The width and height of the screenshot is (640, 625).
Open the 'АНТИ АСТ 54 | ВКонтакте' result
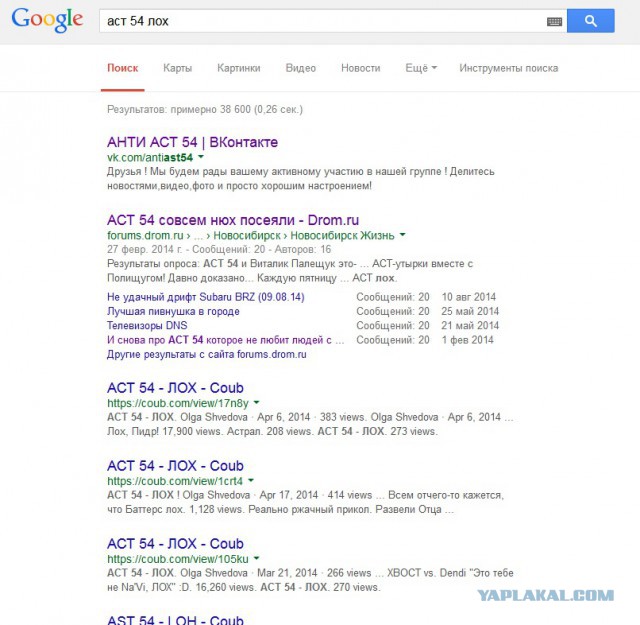tap(192, 142)
